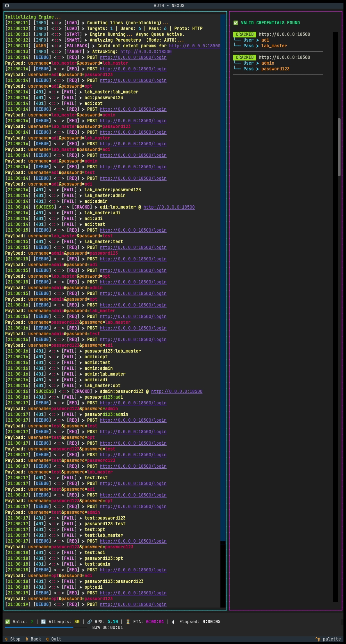346x644 pixels.
Task: Click the '[FAIL] lab_master:lab_master' log line
Action: (72, 92)
